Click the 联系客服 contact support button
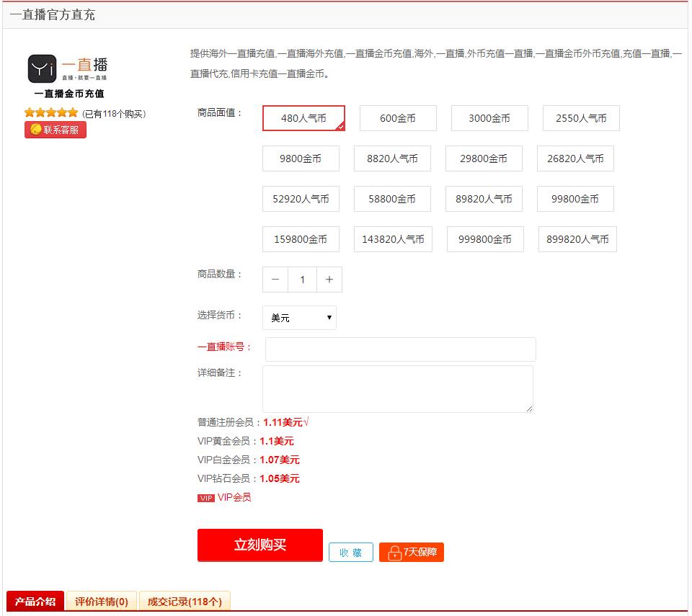This screenshot has width=692, height=616. [56, 130]
